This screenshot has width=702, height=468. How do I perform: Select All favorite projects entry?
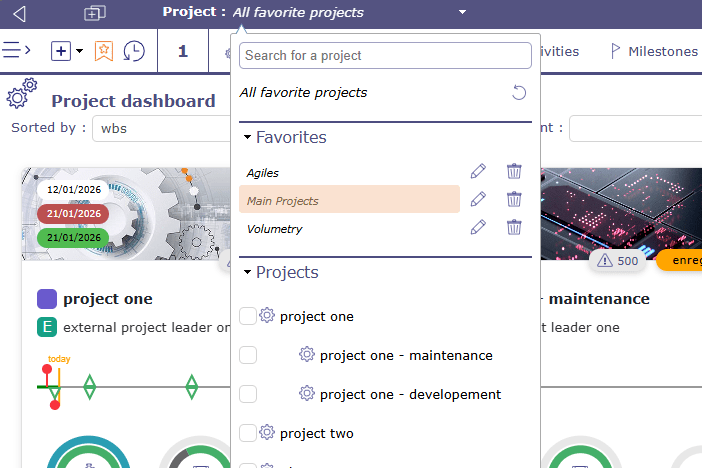[x=303, y=93]
